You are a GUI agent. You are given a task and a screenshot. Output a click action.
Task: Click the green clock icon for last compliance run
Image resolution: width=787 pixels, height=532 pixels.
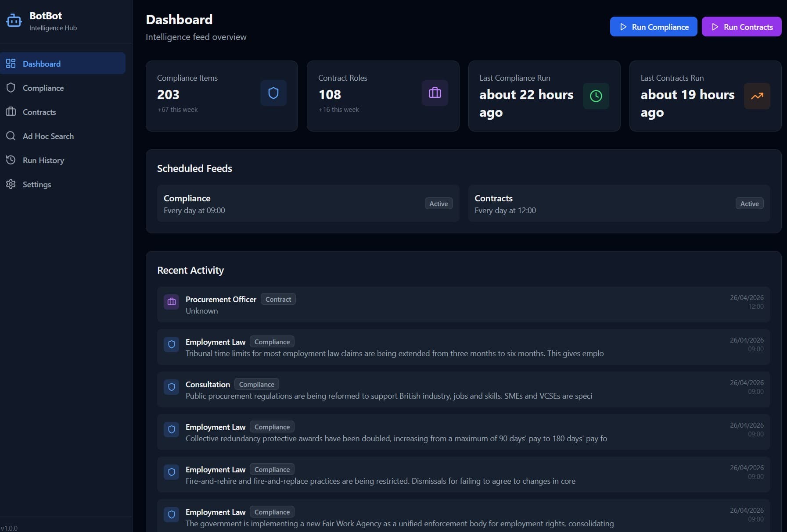pyautogui.click(x=596, y=96)
